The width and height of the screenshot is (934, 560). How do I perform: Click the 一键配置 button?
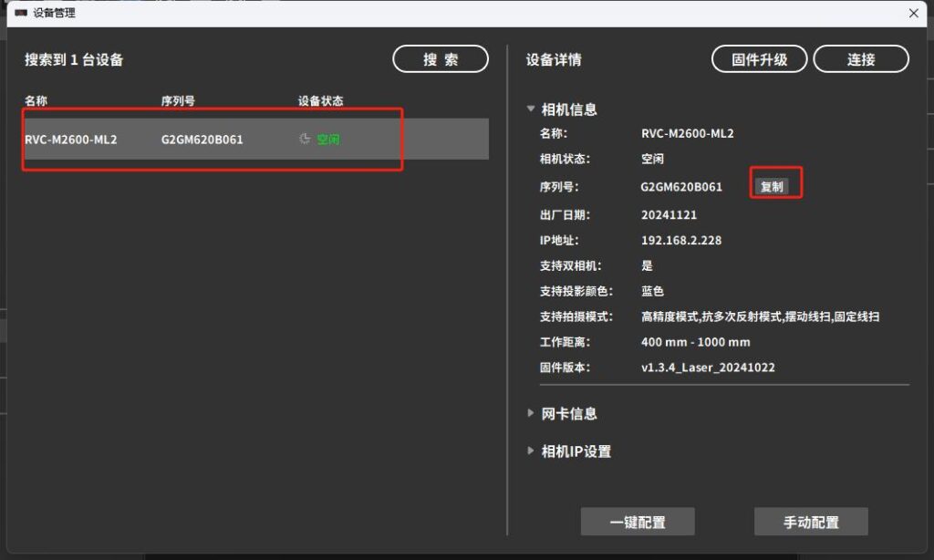pos(638,522)
